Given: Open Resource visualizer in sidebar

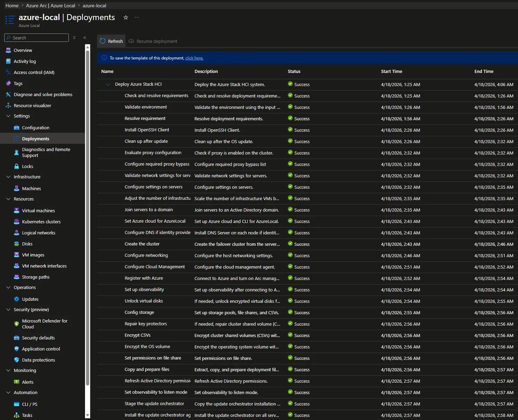Looking at the screenshot, I should point(32,105).
